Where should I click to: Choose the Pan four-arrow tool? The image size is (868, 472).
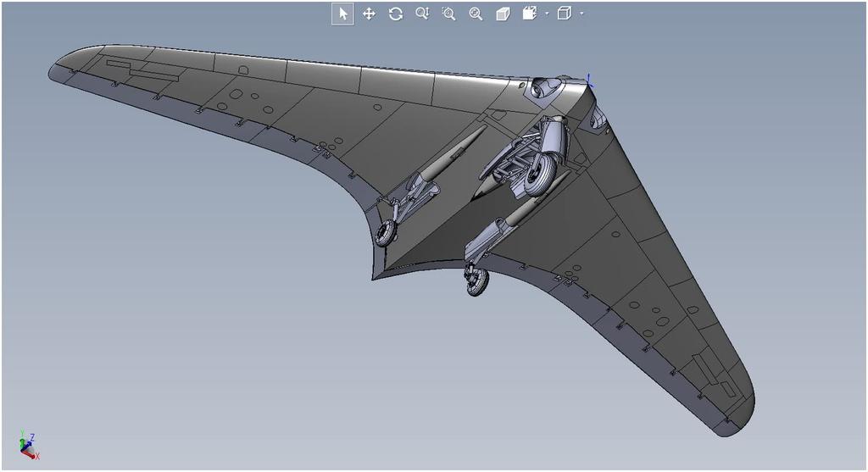tap(369, 14)
